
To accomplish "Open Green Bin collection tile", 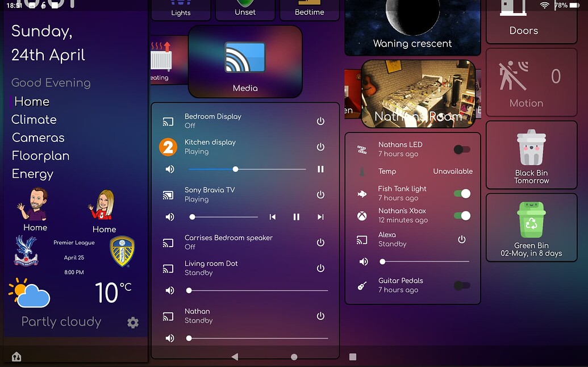I will point(531,228).
